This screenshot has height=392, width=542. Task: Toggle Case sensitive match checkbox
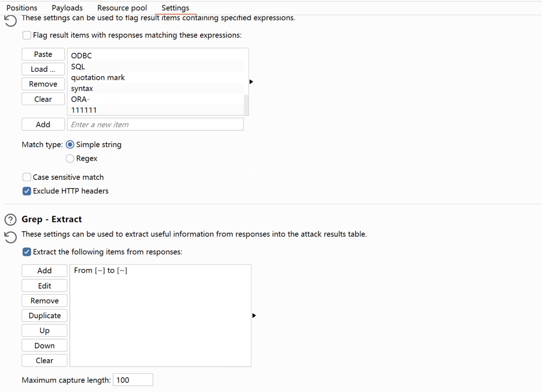point(27,177)
